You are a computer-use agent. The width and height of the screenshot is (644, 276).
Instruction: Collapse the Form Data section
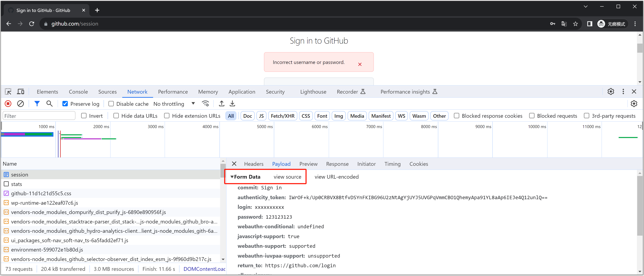(232, 177)
